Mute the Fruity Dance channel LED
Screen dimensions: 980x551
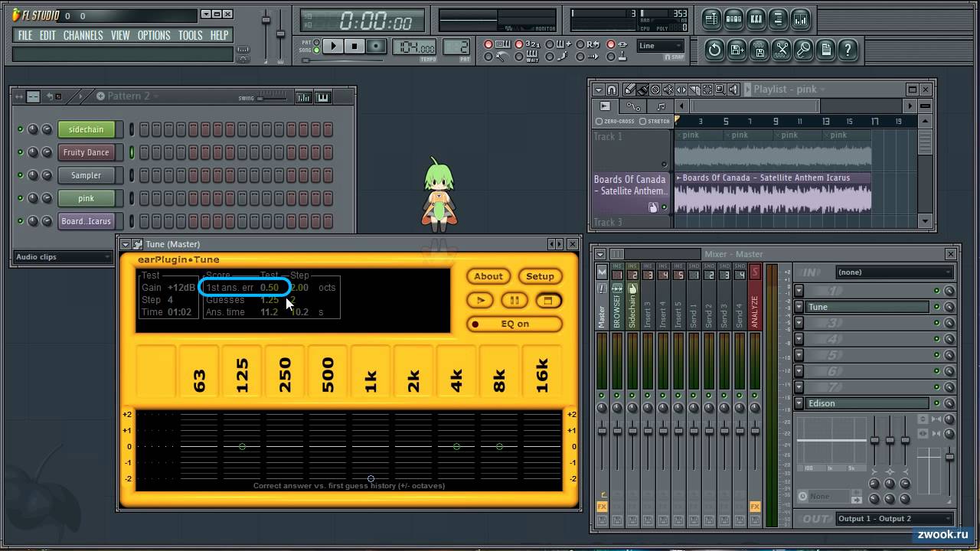click(20, 152)
